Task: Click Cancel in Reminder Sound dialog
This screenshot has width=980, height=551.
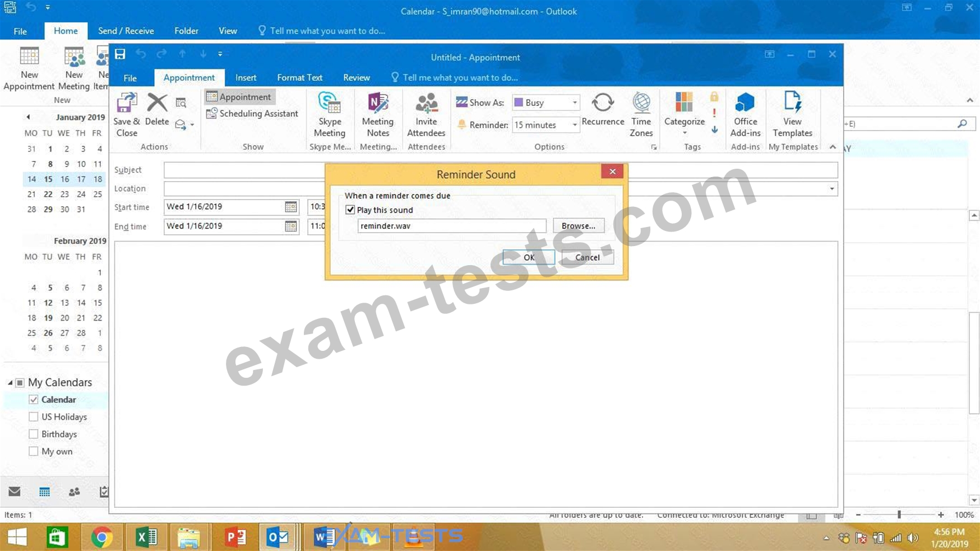Action: 588,257
